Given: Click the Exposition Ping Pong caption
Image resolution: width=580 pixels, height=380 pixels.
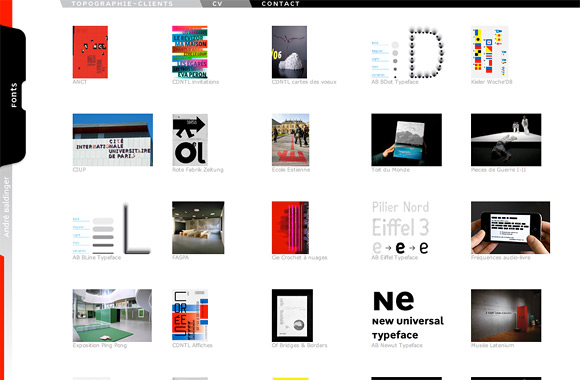Looking at the screenshot, I should point(100,345).
